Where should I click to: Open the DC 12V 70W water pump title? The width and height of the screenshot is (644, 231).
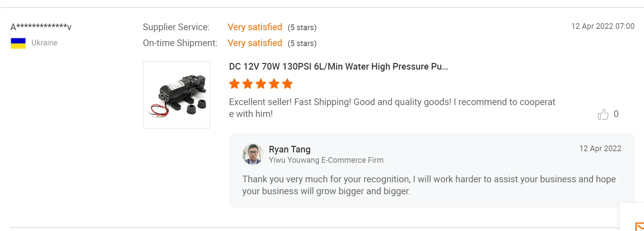pos(338,67)
